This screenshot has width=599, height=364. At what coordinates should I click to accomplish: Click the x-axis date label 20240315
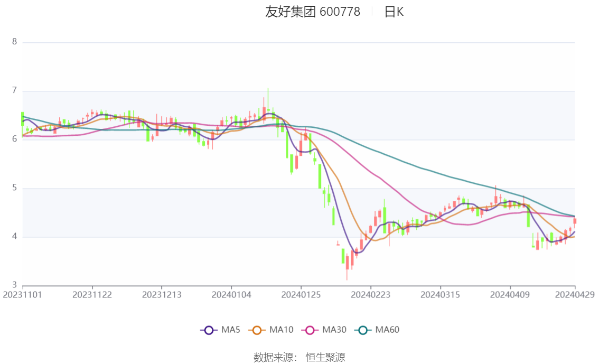point(440,295)
